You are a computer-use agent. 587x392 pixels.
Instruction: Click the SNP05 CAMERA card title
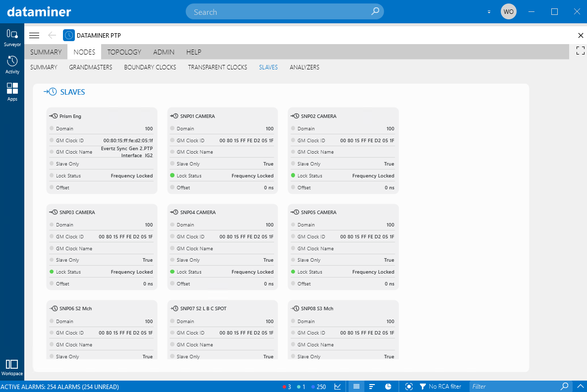(319, 213)
